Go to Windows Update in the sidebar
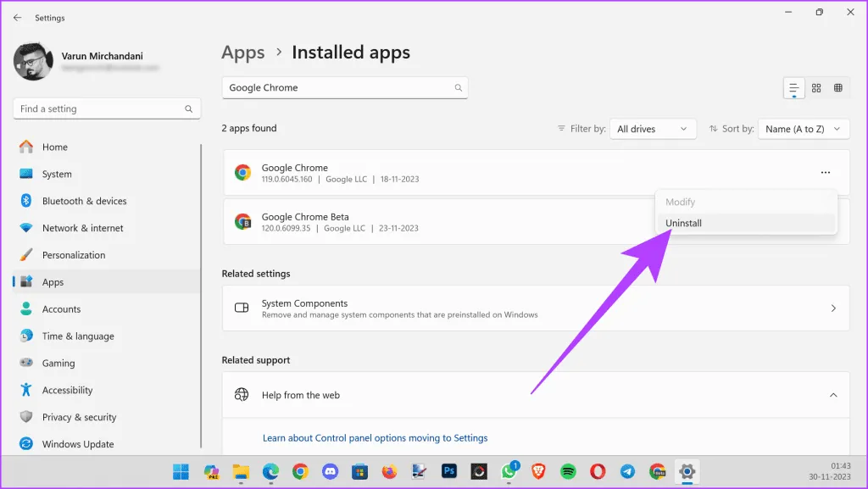 (x=78, y=444)
